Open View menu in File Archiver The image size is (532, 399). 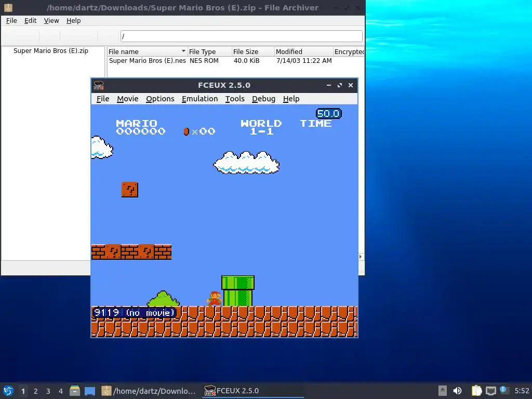(x=51, y=21)
